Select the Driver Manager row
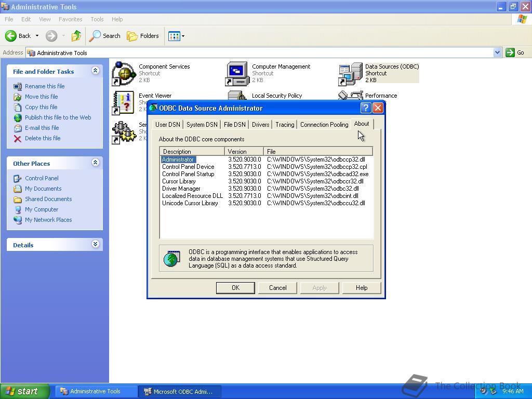Viewport: 532px width, 399px height. 267,189
